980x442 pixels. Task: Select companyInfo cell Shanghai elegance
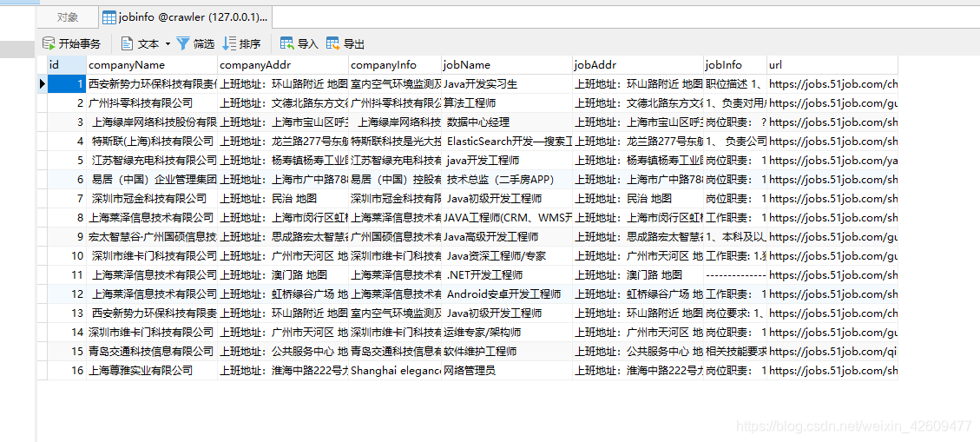(395, 371)
